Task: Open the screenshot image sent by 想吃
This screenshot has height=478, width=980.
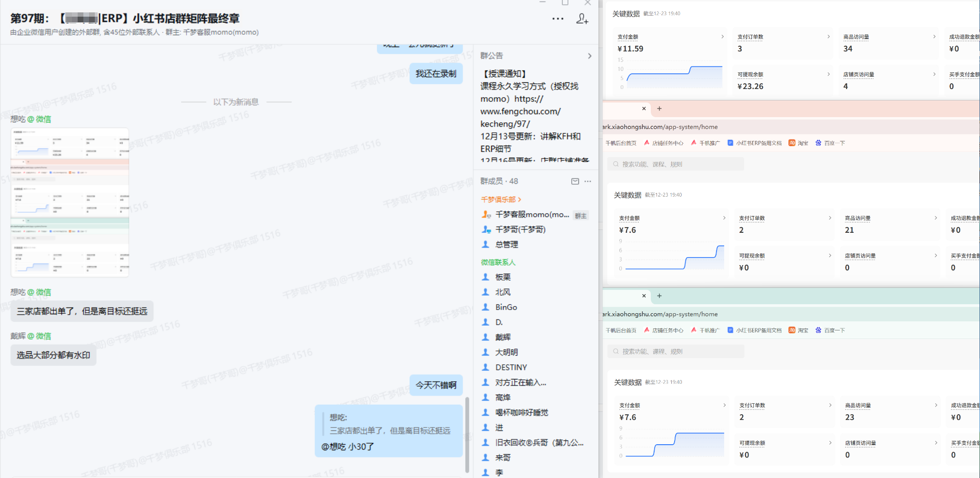Action: pyautogui.click(x=70, y=202)
